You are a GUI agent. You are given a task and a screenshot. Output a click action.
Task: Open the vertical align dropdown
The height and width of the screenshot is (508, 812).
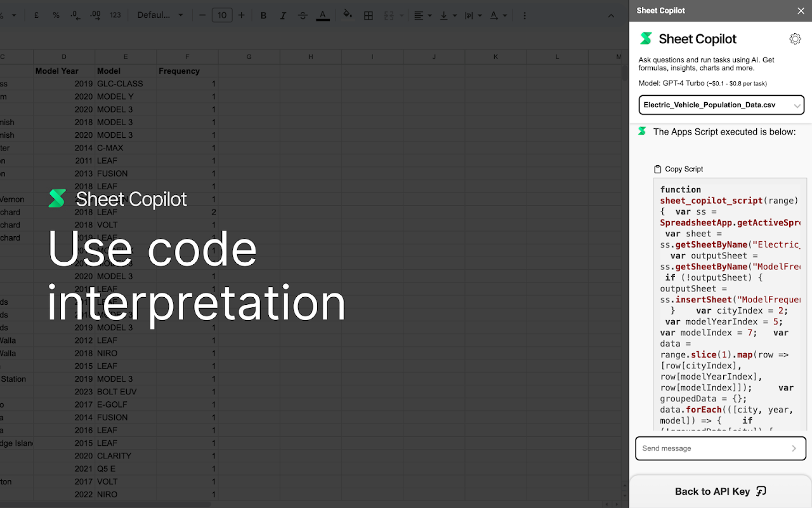(448, 15)
